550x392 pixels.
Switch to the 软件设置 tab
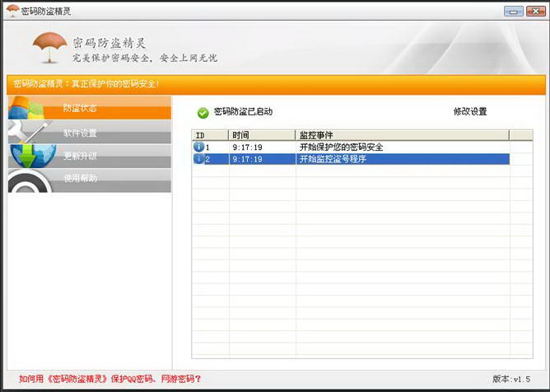[x=81, y=133]
